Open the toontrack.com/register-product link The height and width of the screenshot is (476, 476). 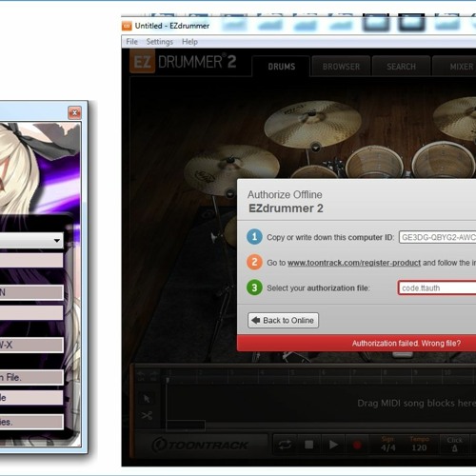(x=354, y=263)
